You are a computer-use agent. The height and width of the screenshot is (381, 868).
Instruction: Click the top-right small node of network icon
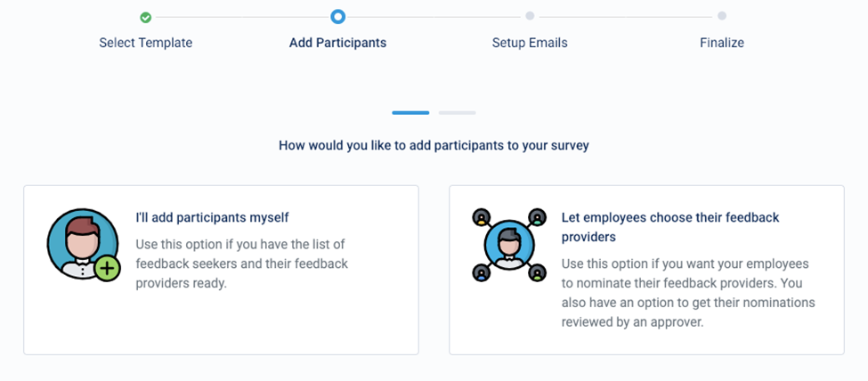click(537, 217)
